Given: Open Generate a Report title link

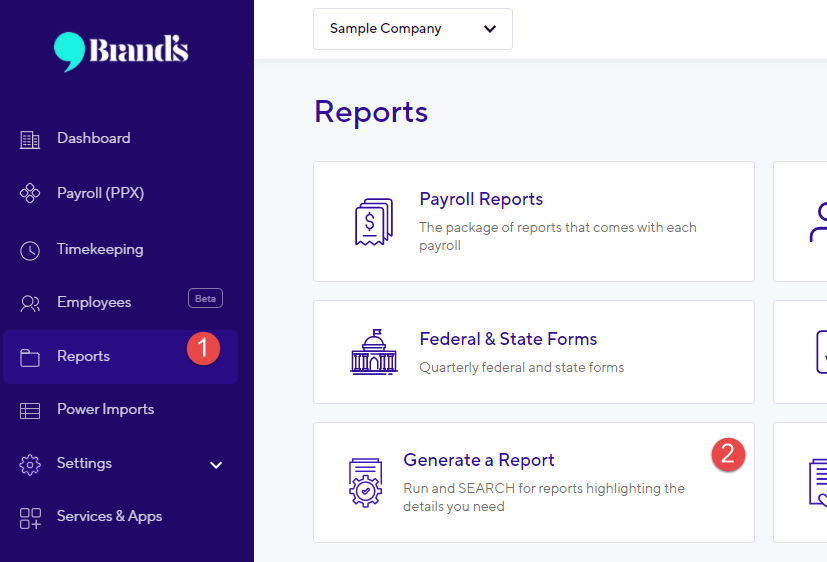Looking at the screenshot, I should [478, 460].
